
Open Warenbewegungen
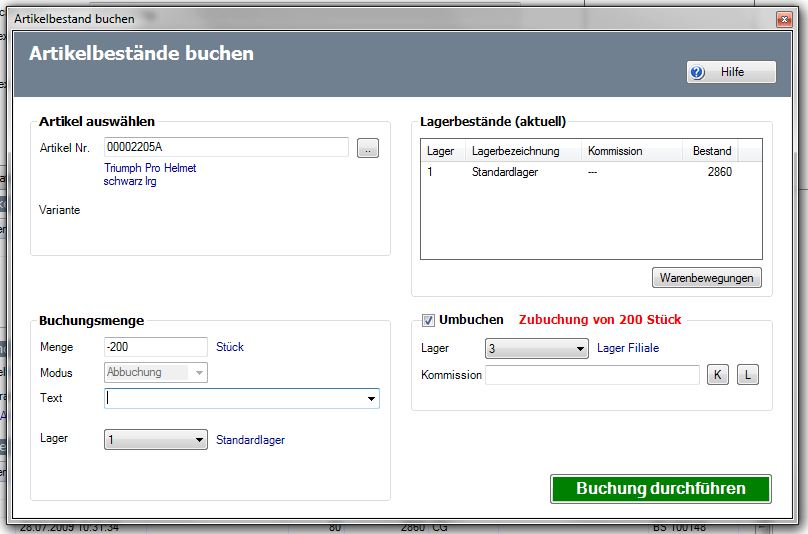(x=707, y=277)
